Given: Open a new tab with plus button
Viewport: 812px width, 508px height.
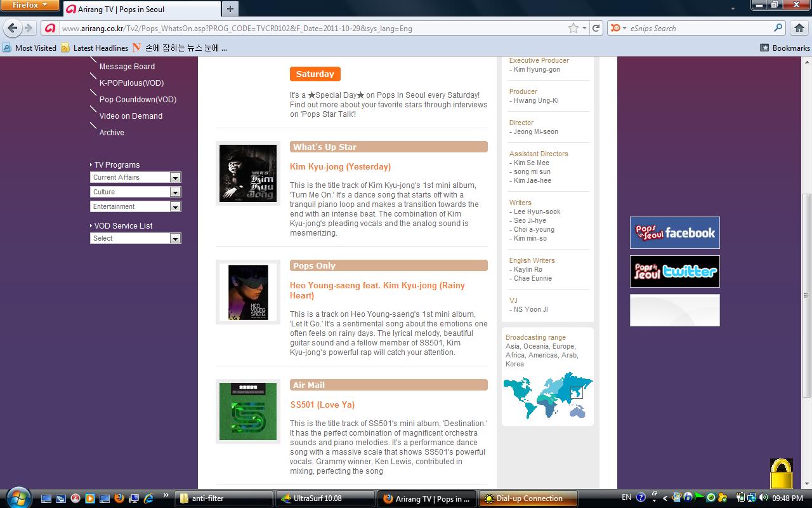Looking at the screenshot, I should tap(230, 8).
